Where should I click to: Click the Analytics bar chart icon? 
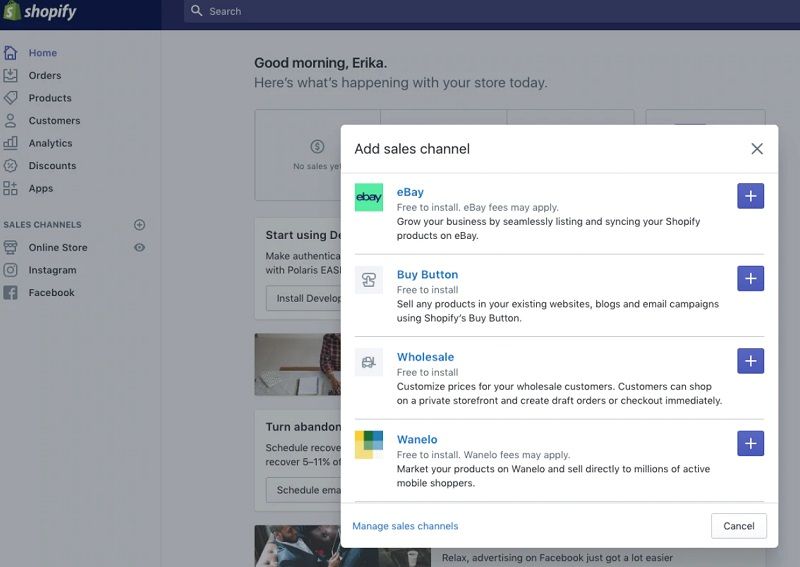[x=10, y=142]
